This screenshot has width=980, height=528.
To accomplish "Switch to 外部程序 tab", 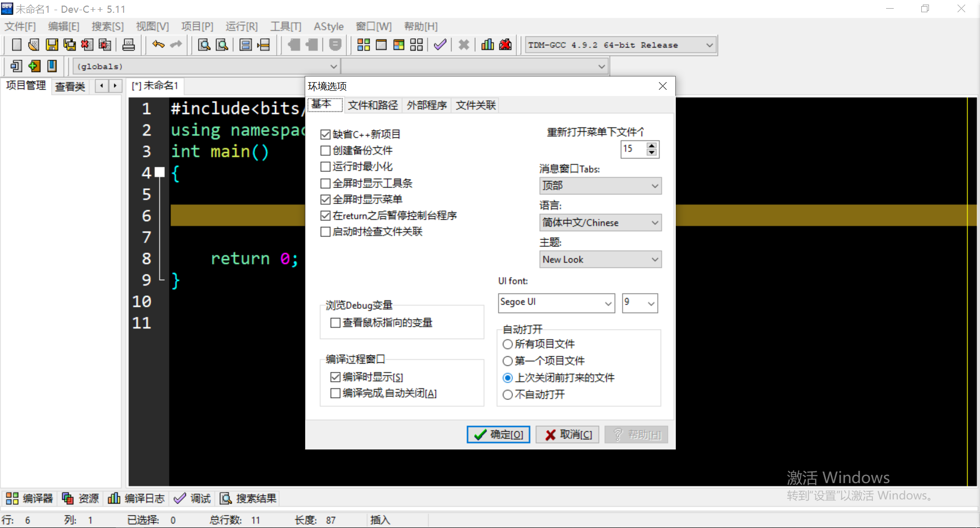I will (x=427, y=106).
